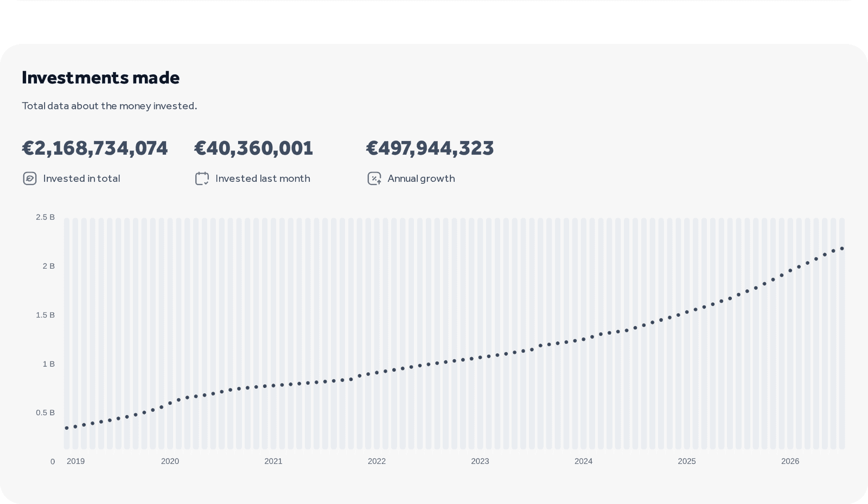Click the Invested last month label text
The width and height of the screenshot is (868, 504).
pyautogui.click(x=263, y=178)
